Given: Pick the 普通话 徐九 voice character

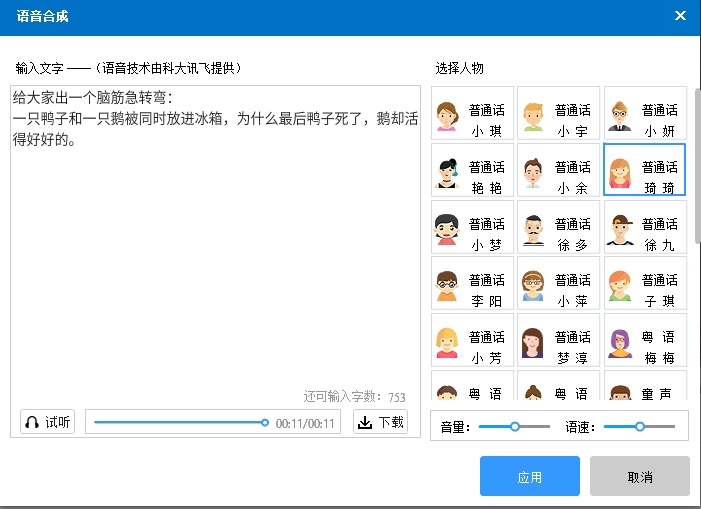Looking at the screenshot, I should (x=645, y=227).
